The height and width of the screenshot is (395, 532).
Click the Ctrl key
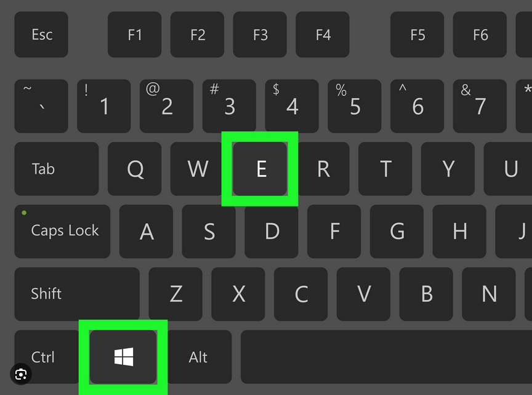[47, 357]
